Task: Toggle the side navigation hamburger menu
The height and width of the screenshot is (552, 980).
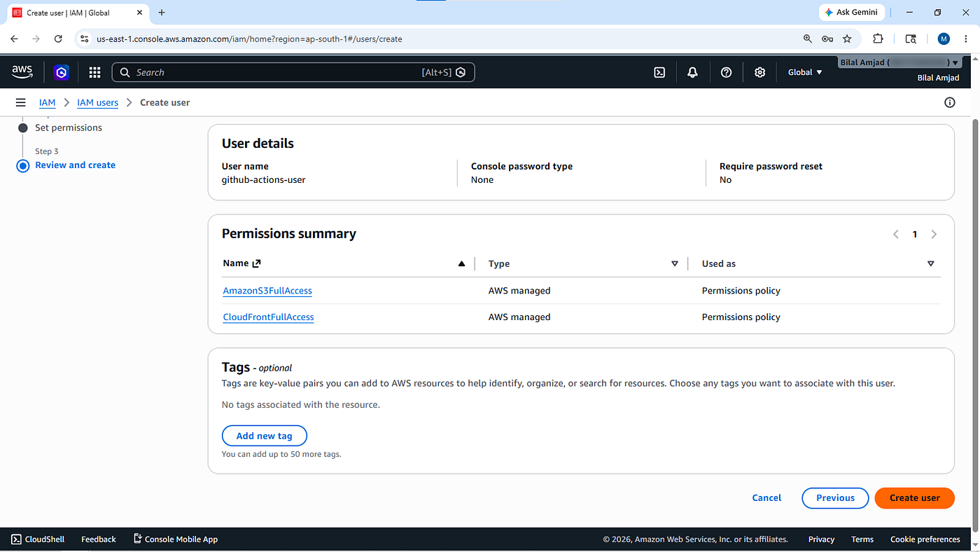Action: [x=20, y=102]
